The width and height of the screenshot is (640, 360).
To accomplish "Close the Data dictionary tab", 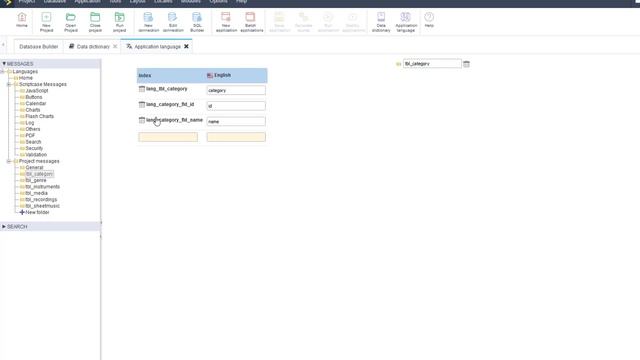I will coord(115,47).
